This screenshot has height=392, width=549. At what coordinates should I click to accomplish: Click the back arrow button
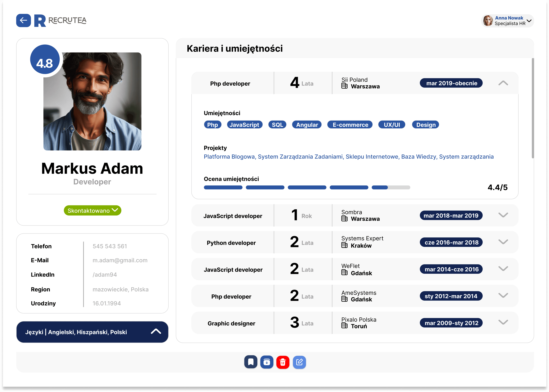tap(23, 21)
